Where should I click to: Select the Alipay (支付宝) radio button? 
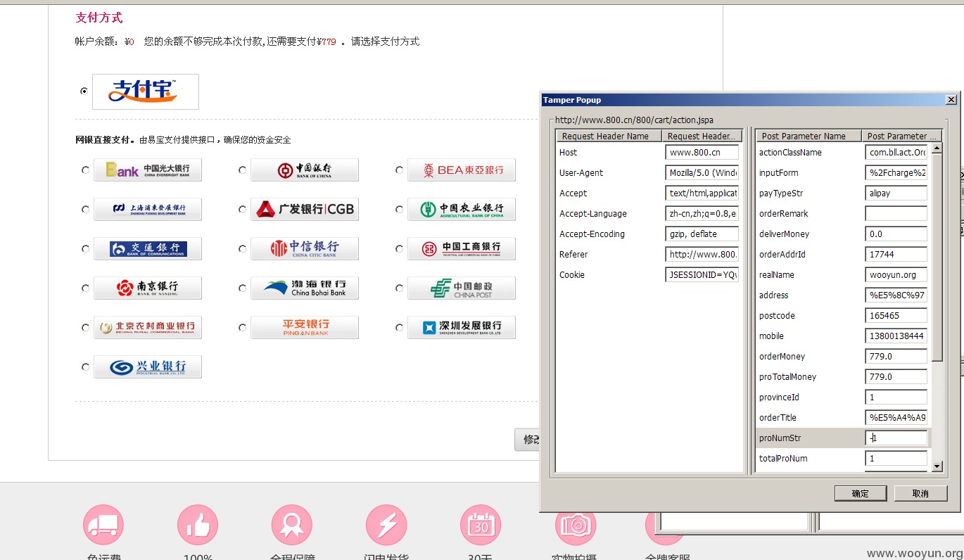84,91
